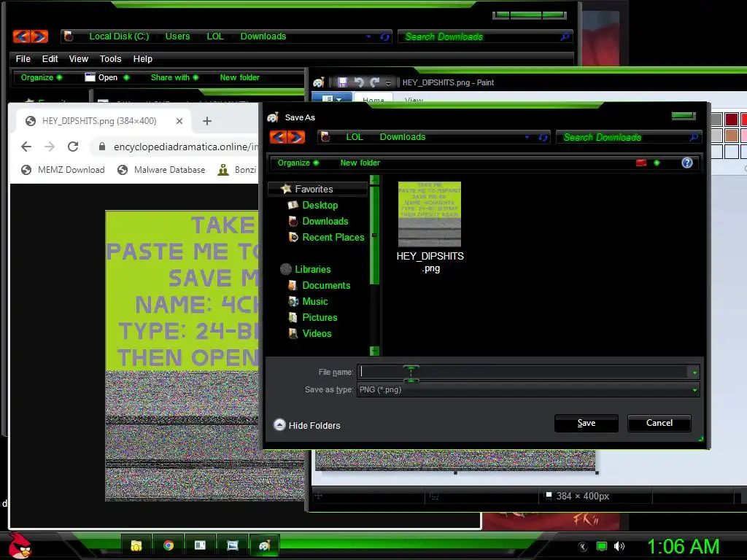Open the Save as type combo box
The image size is (747, 560).
coord(528,389)
